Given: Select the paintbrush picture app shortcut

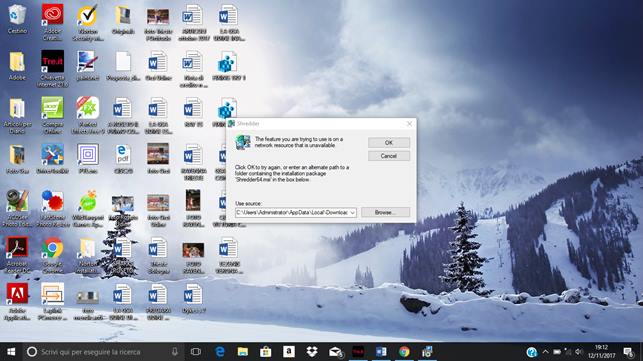Looking at the screenshot, I should 88,66.
